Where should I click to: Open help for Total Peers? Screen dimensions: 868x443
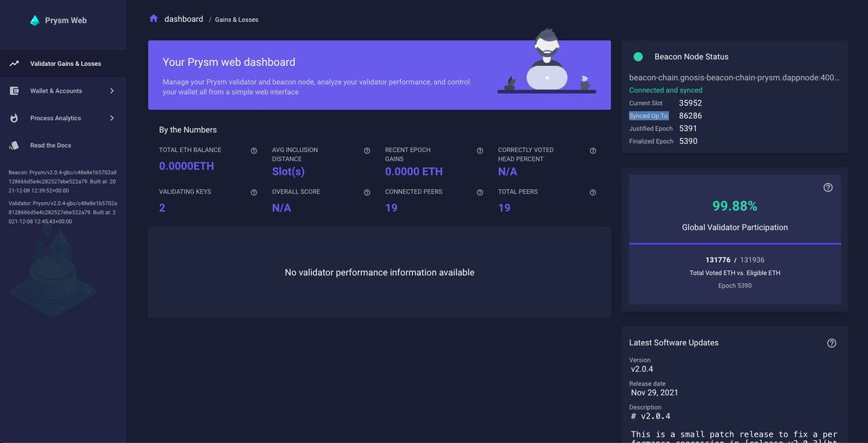[x=593, y=193]
